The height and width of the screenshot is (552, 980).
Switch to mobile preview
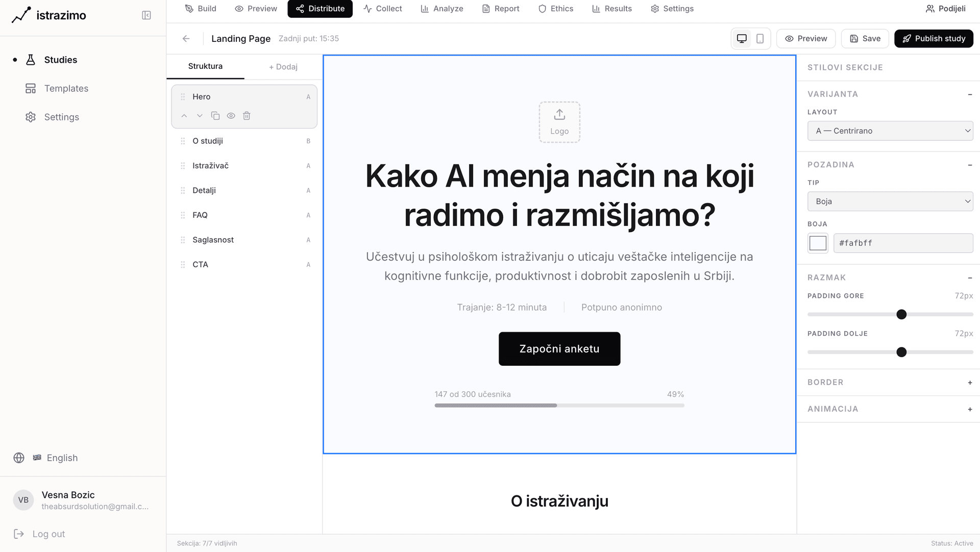[760, 38]
